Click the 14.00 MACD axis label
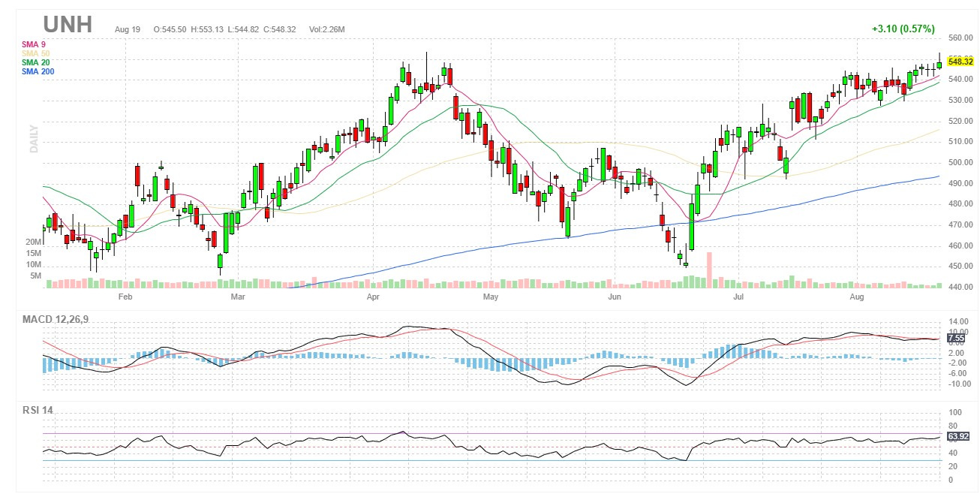Screen dimensions: 980x494 [958, 321]
